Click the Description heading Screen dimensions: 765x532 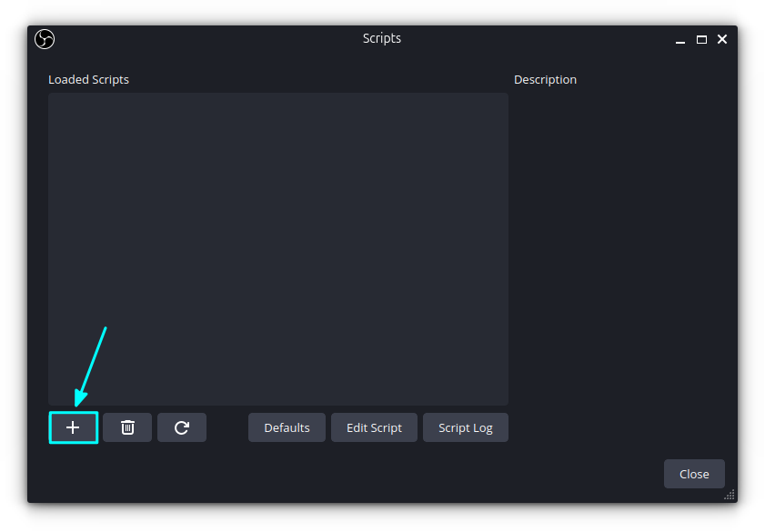click(x=545, y=79)
